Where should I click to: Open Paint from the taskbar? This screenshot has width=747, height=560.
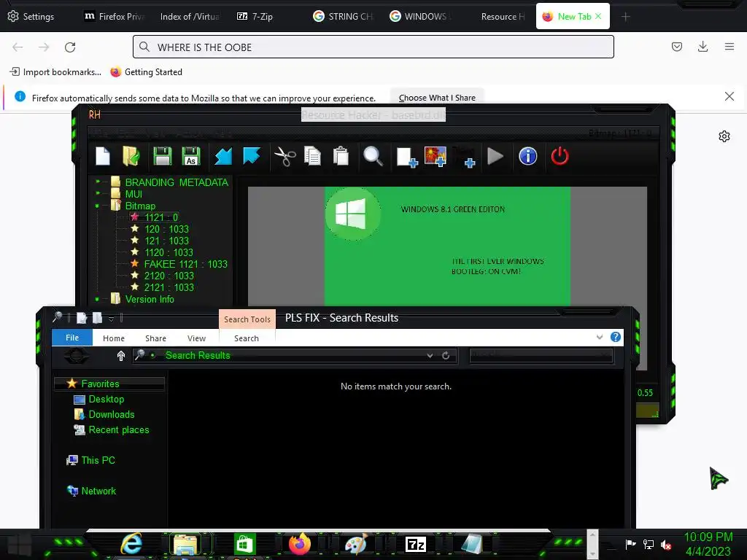pos(356,544)
